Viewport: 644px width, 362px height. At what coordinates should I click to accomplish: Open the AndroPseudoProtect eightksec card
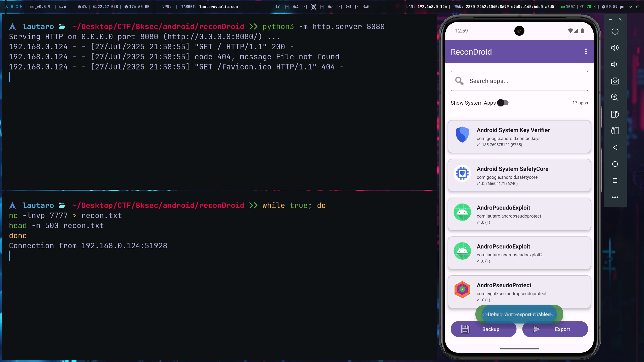click(519, 292)
